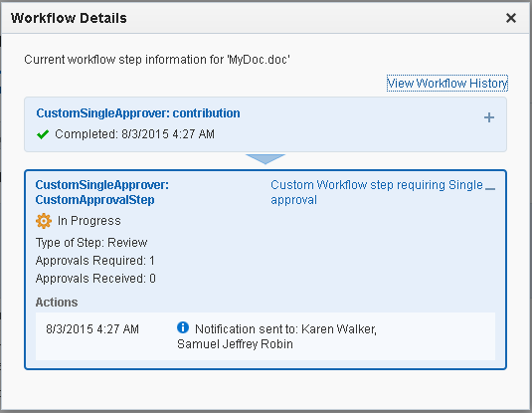Click the orange In Progress gear icon
Viewport: 532px width, 413px height.
click(x=44, y=221)
